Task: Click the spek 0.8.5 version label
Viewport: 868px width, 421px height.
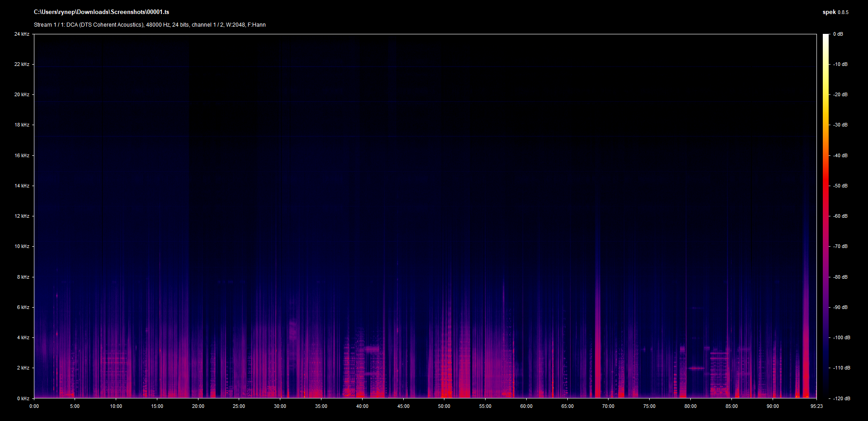Action: (x=835, y=12)
